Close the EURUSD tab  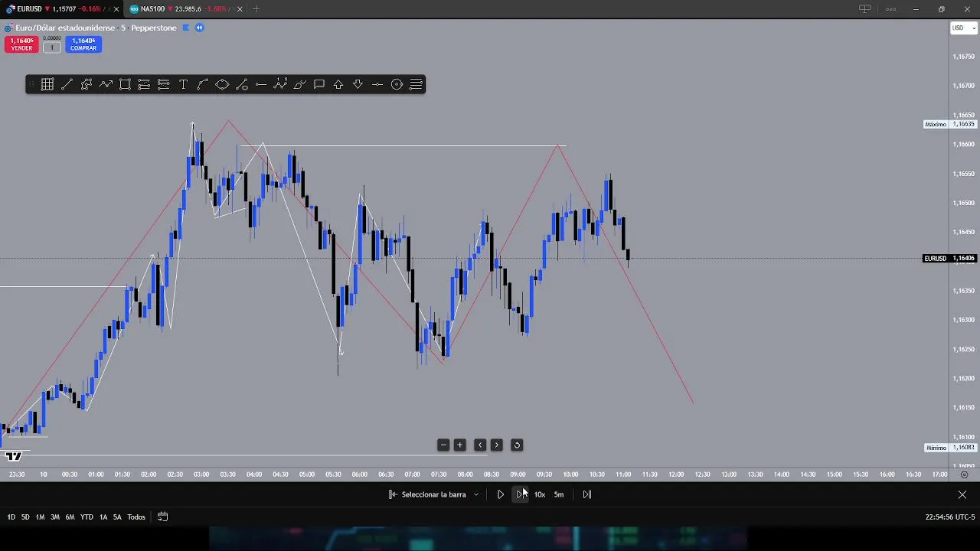pos(116,9)
